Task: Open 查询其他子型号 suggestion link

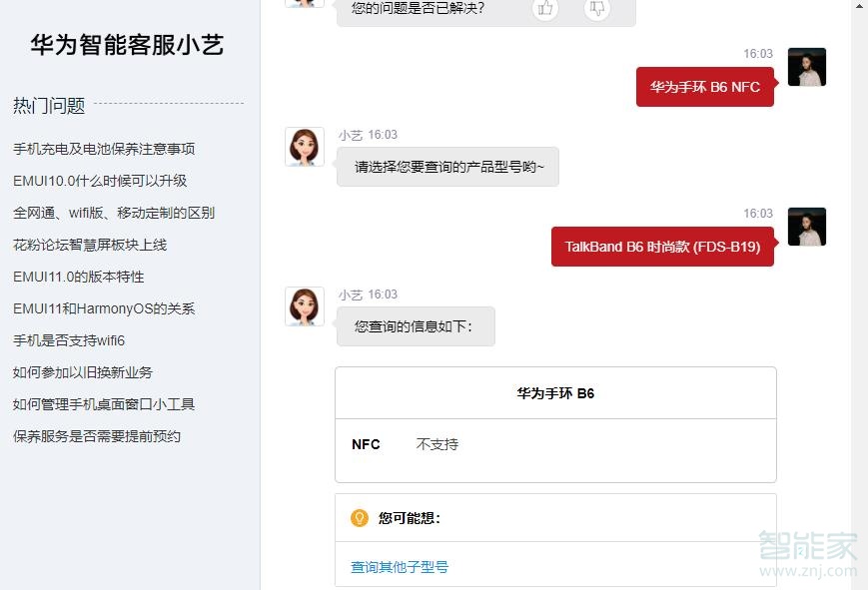Action: click(x=399, y=566)
